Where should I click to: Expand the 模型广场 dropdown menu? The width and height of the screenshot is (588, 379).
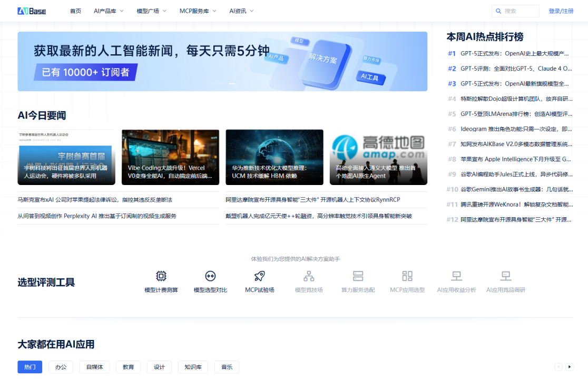152,11
